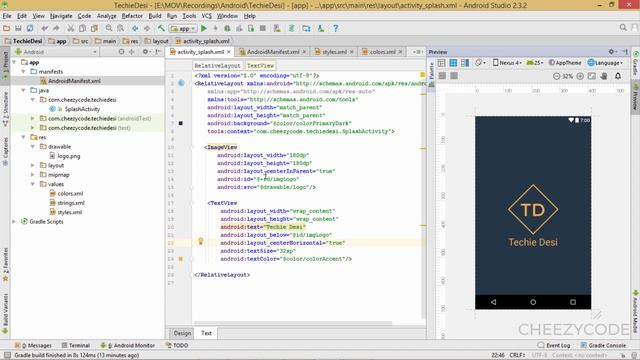Open the app run configuration dropdown
Image resolution: width=640 pixels, height=360 pixels.
pos(183,29)
